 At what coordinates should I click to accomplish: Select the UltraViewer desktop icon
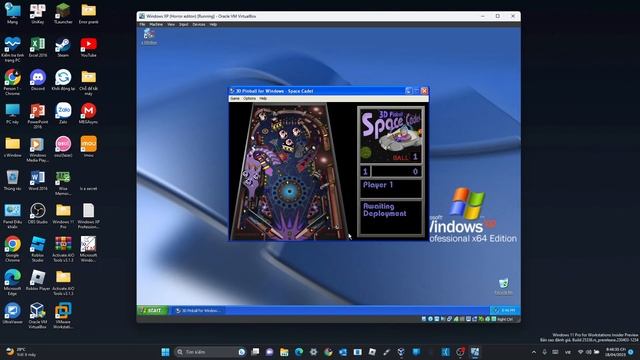click(12, 313)
